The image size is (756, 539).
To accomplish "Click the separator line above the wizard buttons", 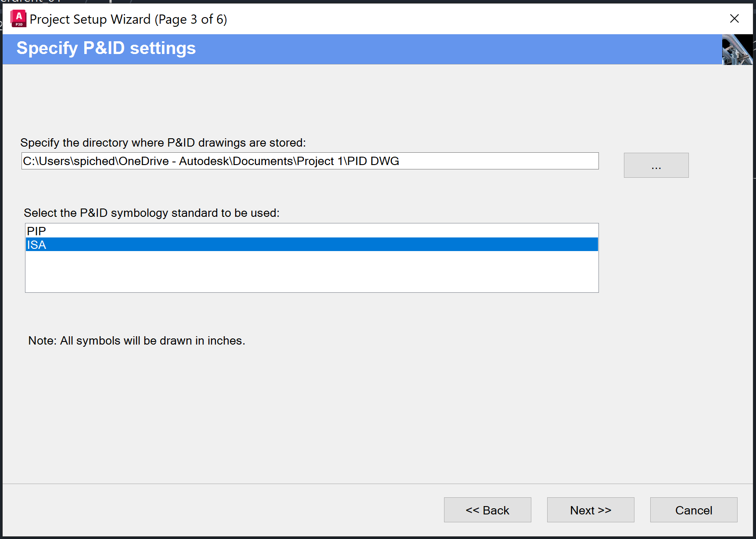I will [377, 484].
